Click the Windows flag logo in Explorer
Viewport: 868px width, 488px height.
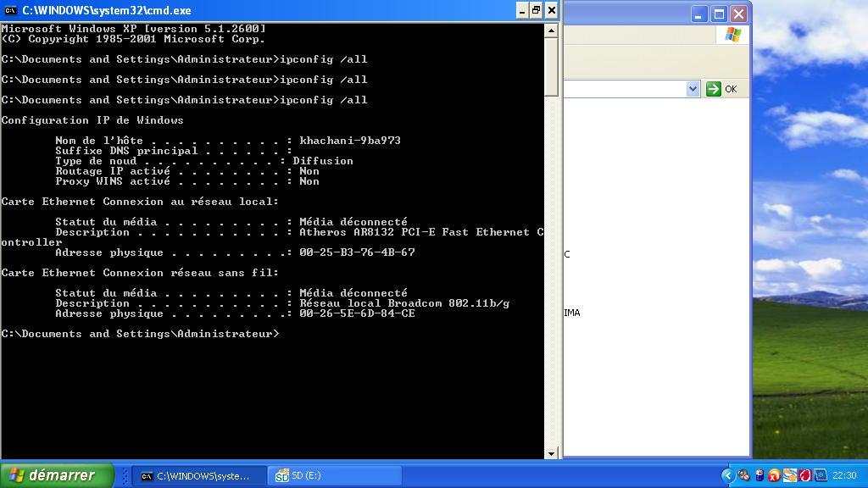click(733, 35)
